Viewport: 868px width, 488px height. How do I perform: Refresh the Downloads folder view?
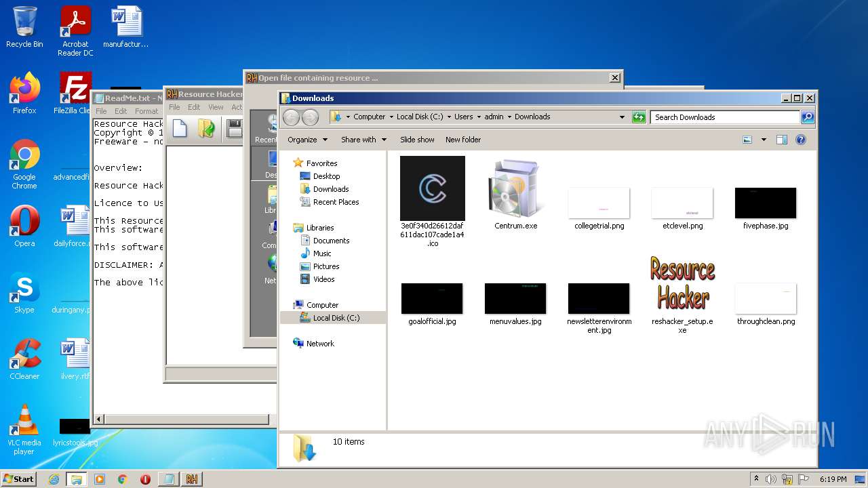pyautogui.click(x=639, y=117)
